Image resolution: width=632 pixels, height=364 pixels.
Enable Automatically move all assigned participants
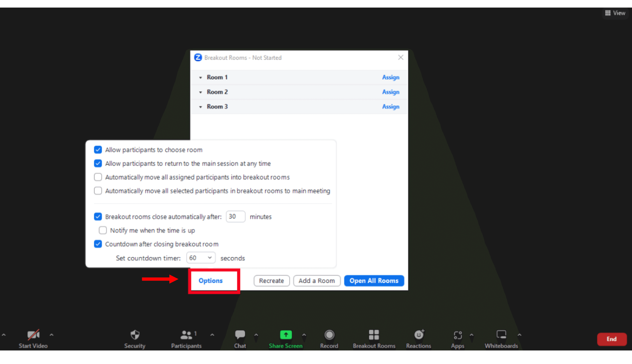tap(98, 177)
